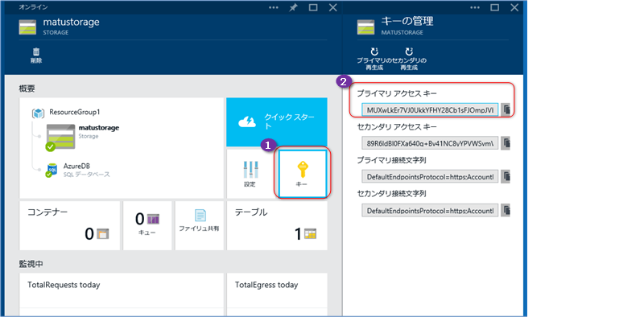Image resolution: width=644 pixels, height=317 pixels.
Task: Click the 監視中 section heading
Action: click(x=31, y=264)
